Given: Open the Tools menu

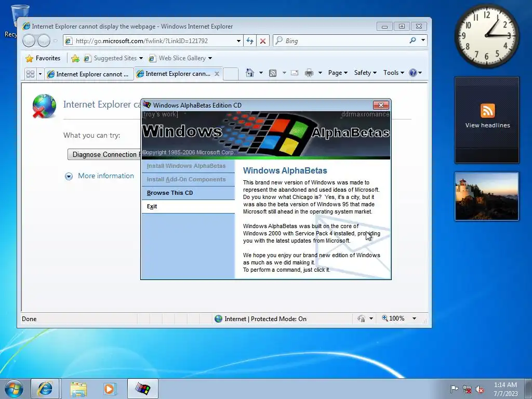Looking at the screenshot, I should [394, 73].
